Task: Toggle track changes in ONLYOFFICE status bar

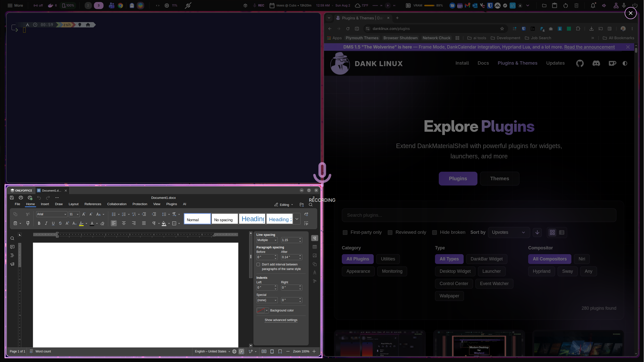Action: [250, 351]
